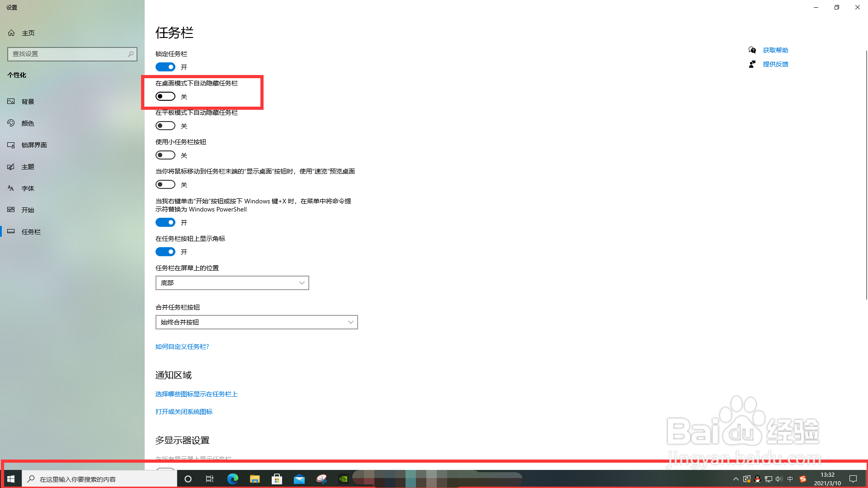
Task: Expand 合并任务栏按钮 dropdown (始终合并按钮)
Action: point(256,322)
